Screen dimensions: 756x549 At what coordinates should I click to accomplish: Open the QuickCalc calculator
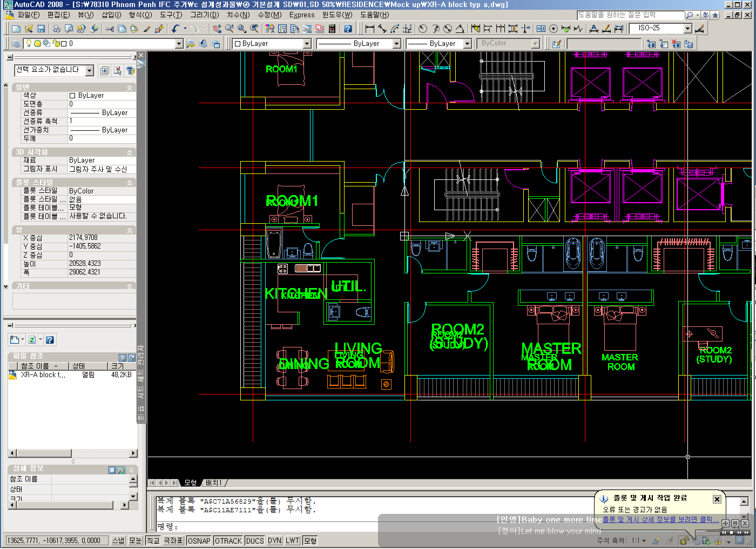[332, 29]
